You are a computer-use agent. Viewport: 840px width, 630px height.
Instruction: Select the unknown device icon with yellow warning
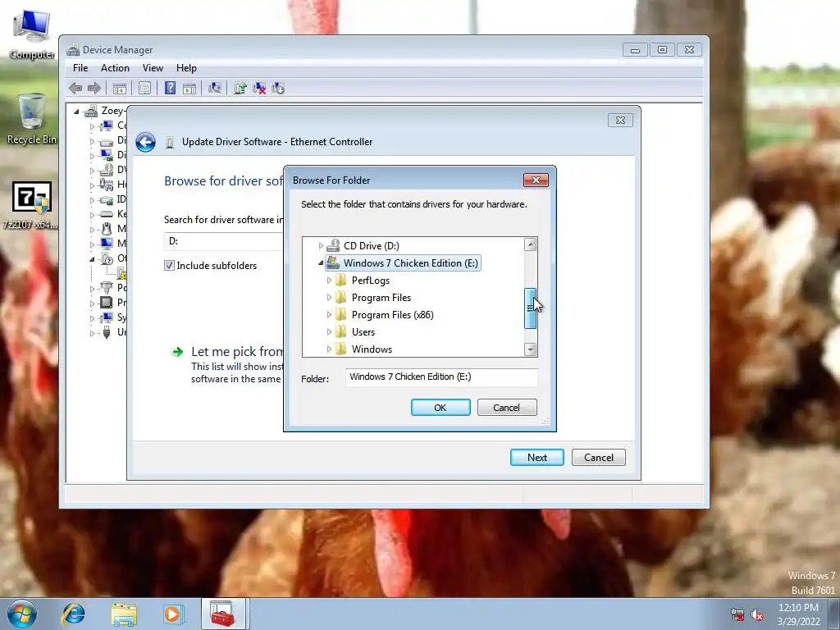coord(122,273)
